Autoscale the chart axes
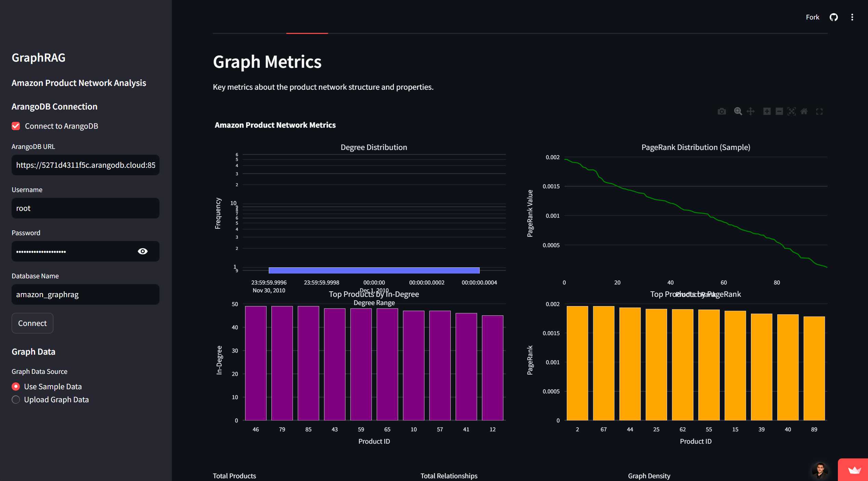Screen dimensions: 868x481 pos(791,112)
